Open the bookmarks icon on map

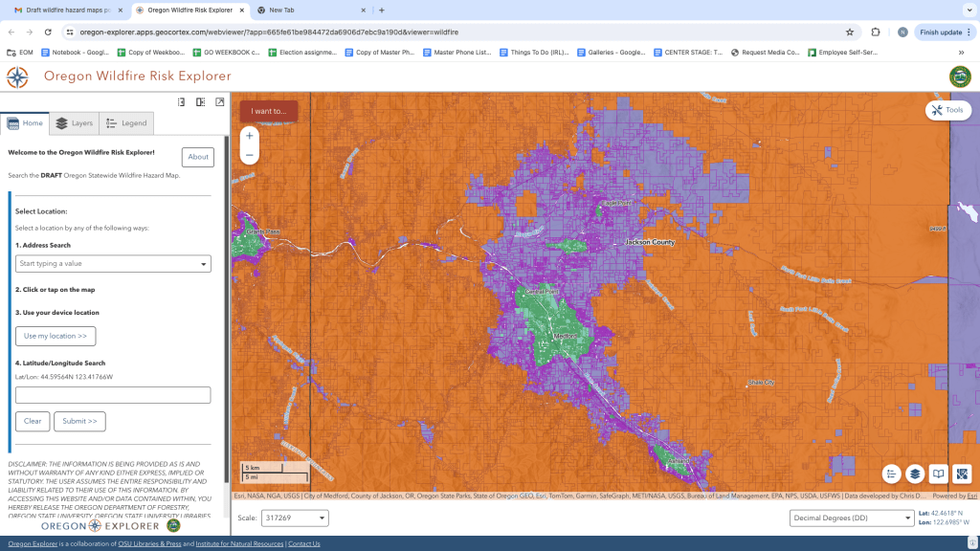click(938, 474)
